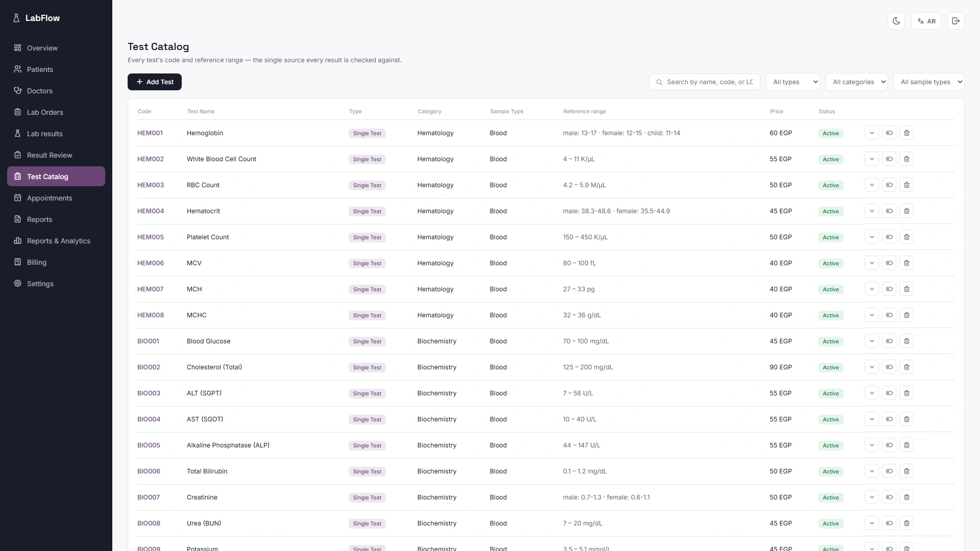Click the HEM006 test code
Viewport: 980px width, 551px height.
click(x=151, y=263)
